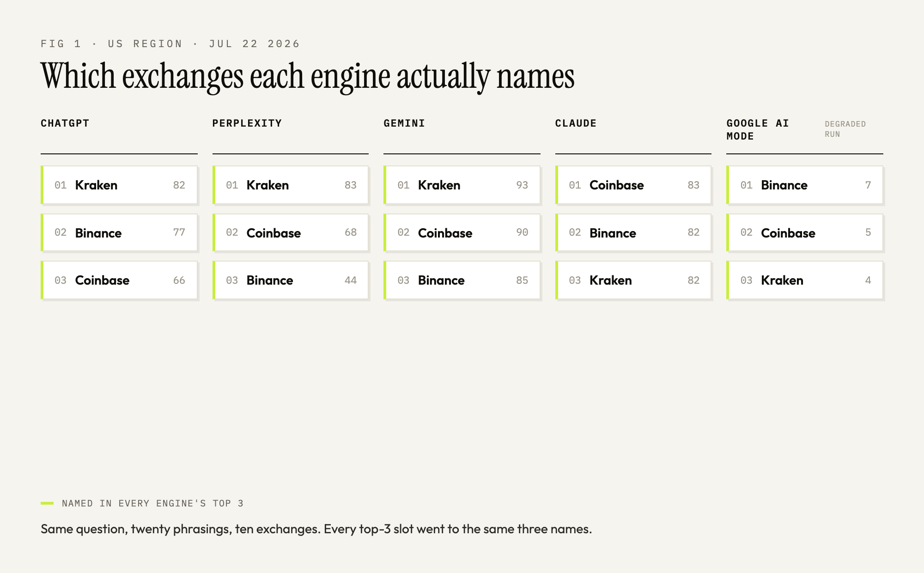Click the figure title heading
This screenshot has width=924, height=573.
[308, 76]
